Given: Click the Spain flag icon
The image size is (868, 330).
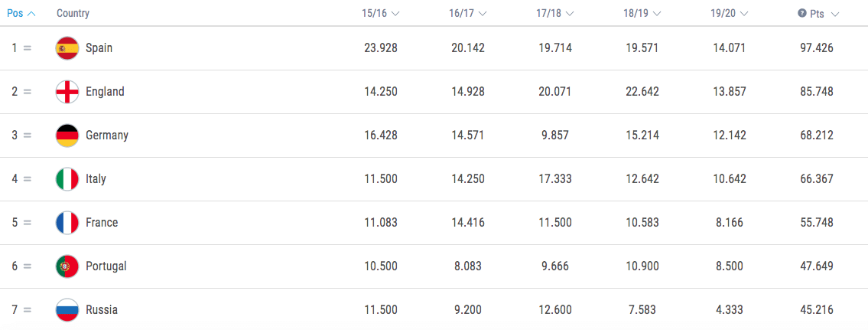Looking at the screenshot, I should pyautogui.click(x=67, y=48).
